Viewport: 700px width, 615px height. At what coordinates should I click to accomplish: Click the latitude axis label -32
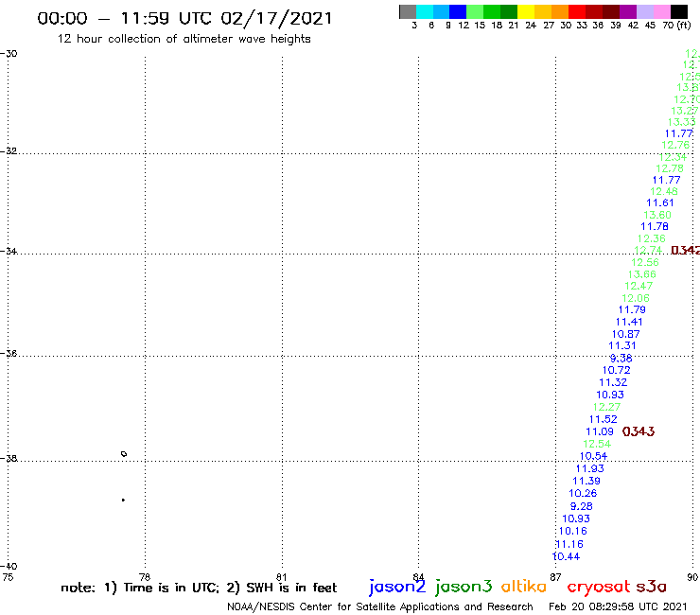click(x=9, y=150)
